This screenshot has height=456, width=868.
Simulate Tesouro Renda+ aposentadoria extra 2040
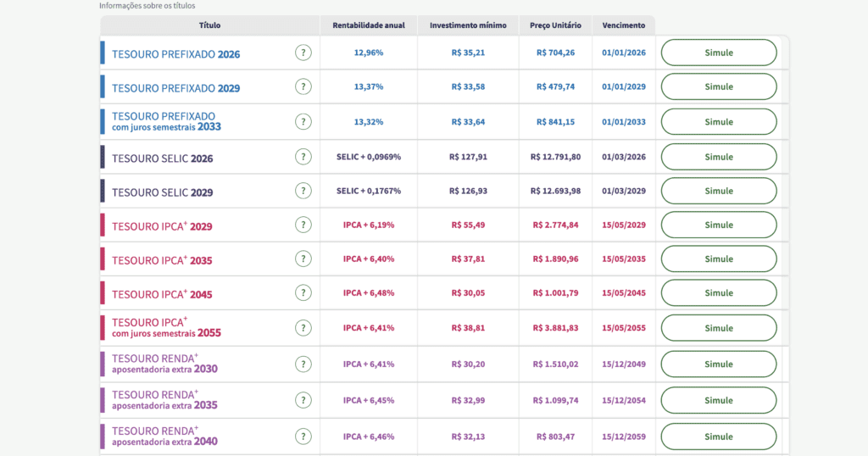tap(719, 437)
